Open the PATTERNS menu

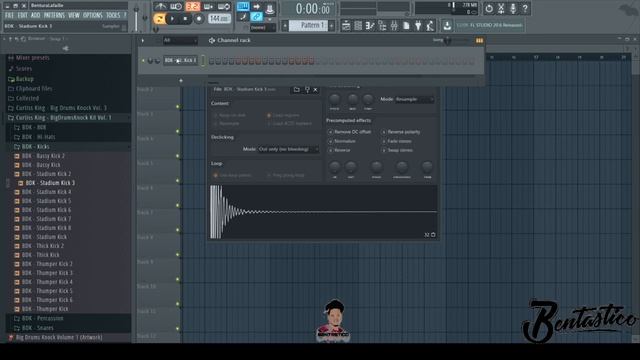(54, 15)
